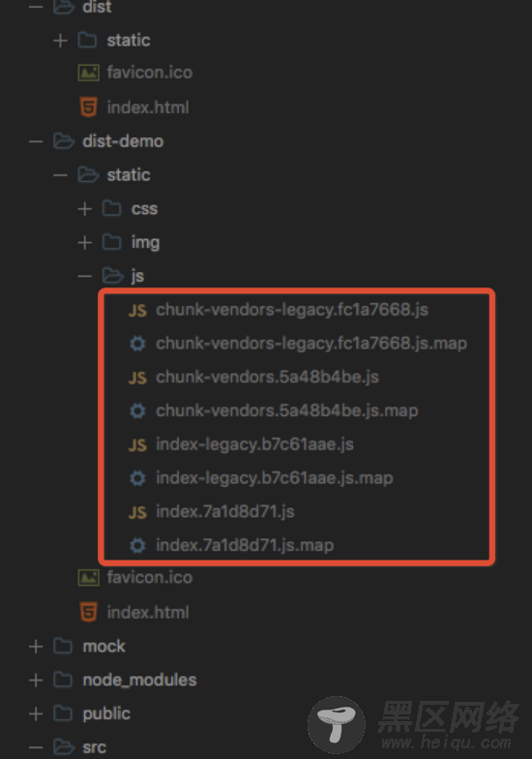Viewport: 532px width, 759px height.
Task: Click the gear icon beside index-legacy.b7c61aae.js.map
Action: [137, 478]
